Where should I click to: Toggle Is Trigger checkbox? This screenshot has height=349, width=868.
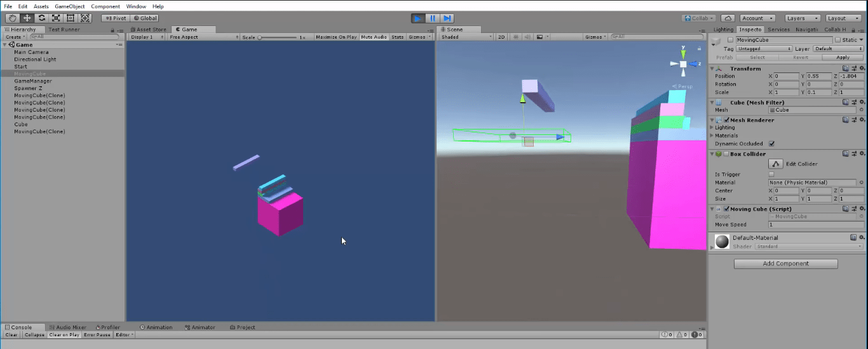click(x=771, y=174)
